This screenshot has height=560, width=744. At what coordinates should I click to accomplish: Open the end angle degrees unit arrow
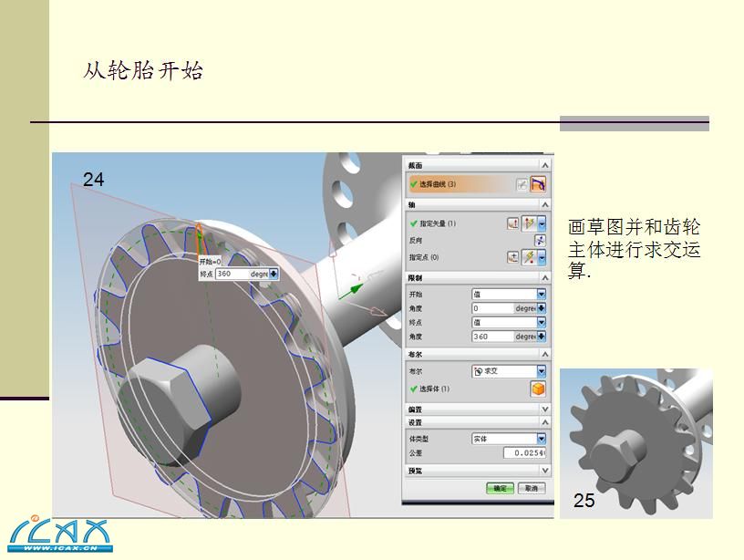tap(542, 337)
